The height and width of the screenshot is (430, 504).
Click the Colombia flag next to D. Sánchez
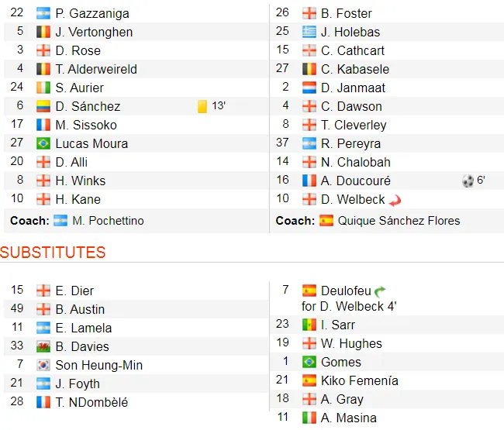pos(43,106)
